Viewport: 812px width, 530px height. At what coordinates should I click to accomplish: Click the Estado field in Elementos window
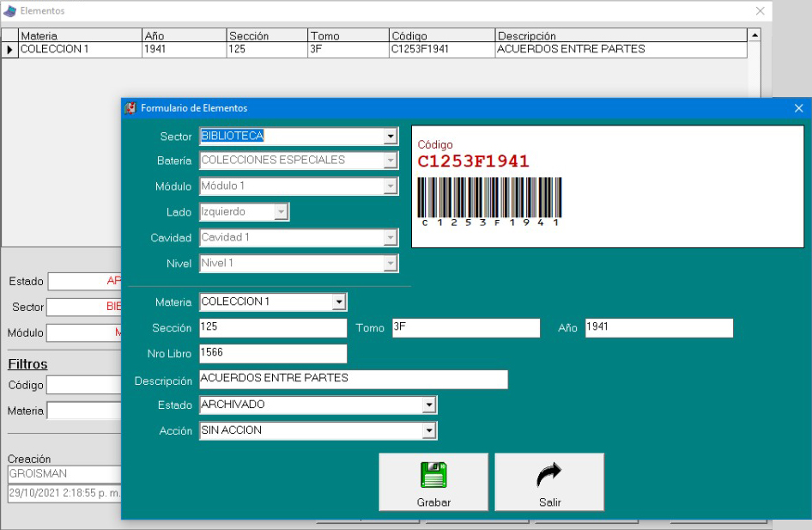point(84,281)
